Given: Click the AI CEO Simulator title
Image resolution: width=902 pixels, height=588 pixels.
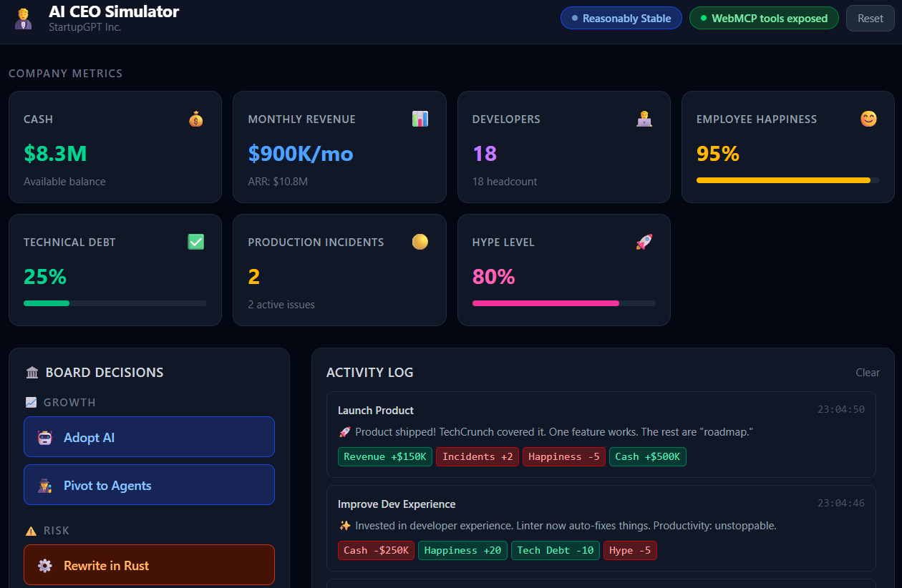Looking at the screenshot, I should pos(114,11).
